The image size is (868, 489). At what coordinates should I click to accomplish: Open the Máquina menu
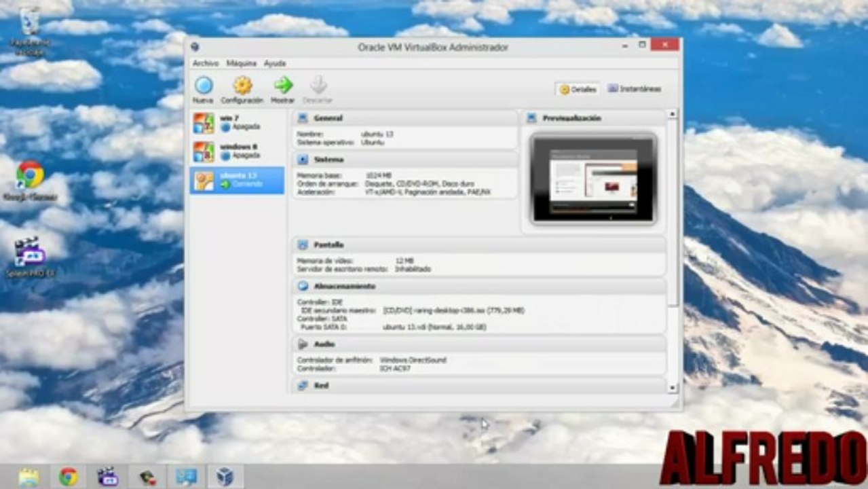[x=241, y=63]
